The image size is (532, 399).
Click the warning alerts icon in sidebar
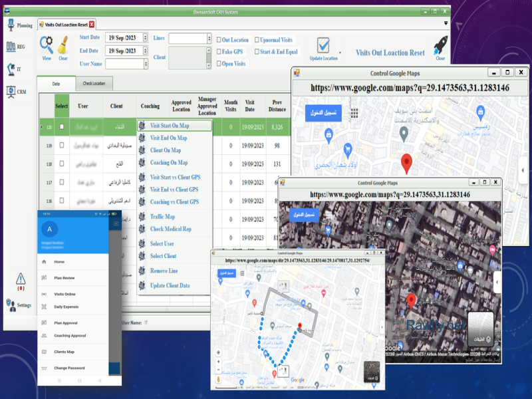(x=21, y=279)
